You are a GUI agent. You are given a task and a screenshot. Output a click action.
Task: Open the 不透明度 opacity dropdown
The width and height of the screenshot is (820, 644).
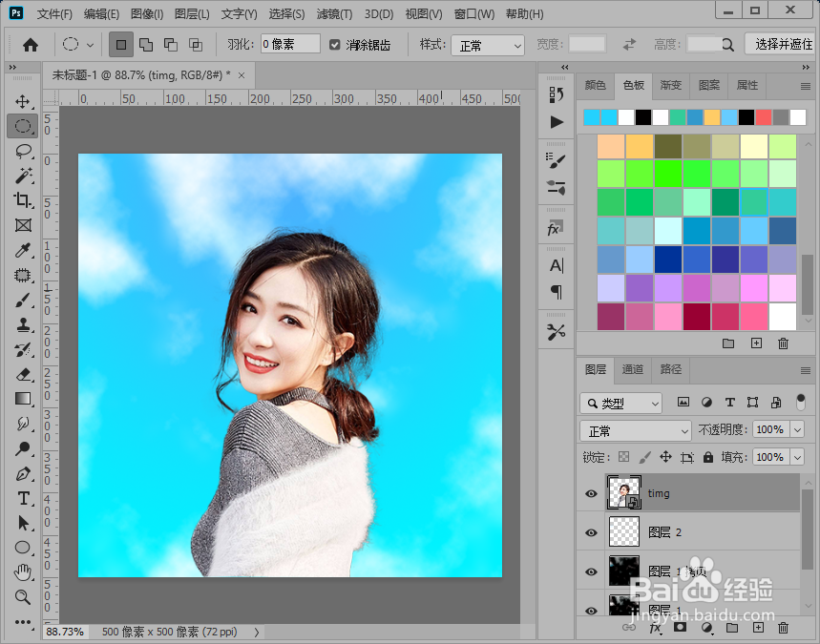click(x=798, y=430)
